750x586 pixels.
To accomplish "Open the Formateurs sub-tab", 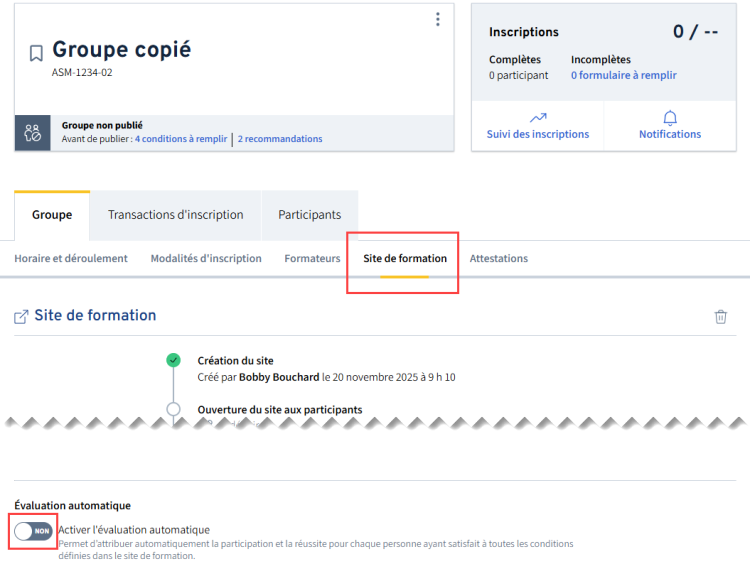I will (312, 258).
